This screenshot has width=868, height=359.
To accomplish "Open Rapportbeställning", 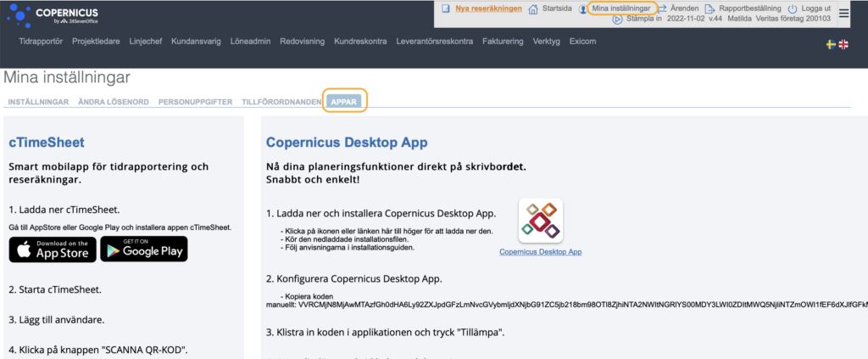I will (750, 8).
